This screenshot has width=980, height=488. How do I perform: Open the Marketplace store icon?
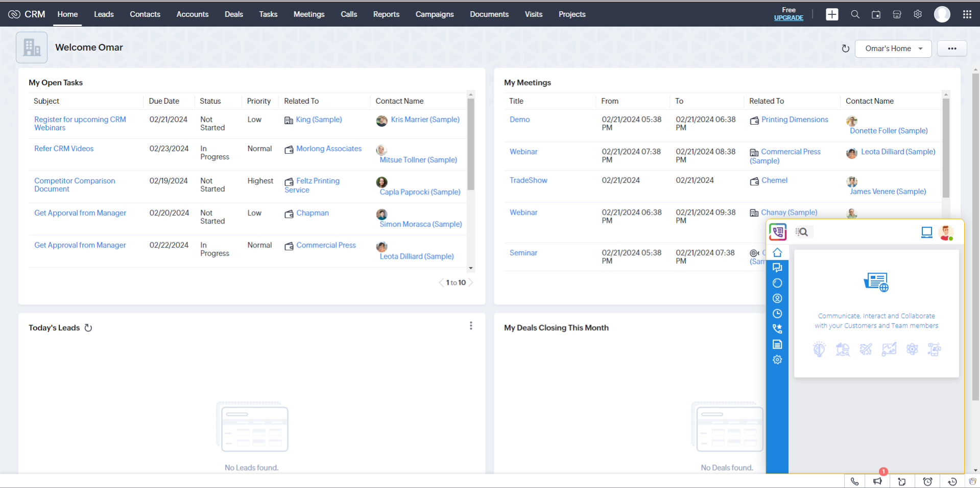click(897, 14)
